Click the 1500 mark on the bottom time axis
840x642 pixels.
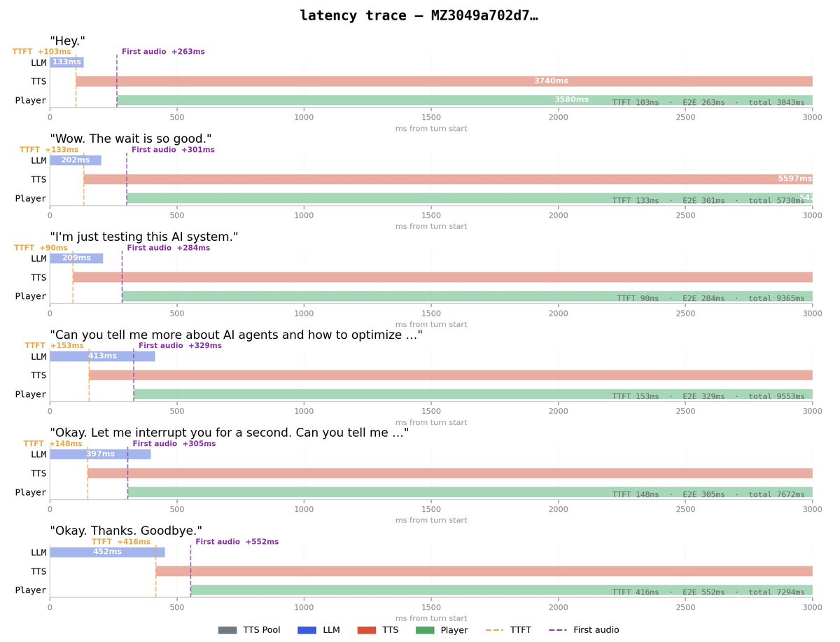[x=432, y=607]
